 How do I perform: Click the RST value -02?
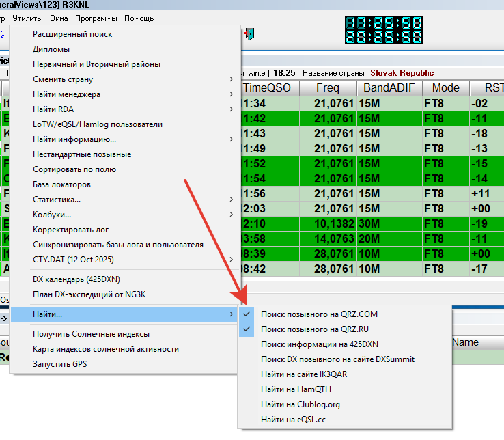(487, 104)
